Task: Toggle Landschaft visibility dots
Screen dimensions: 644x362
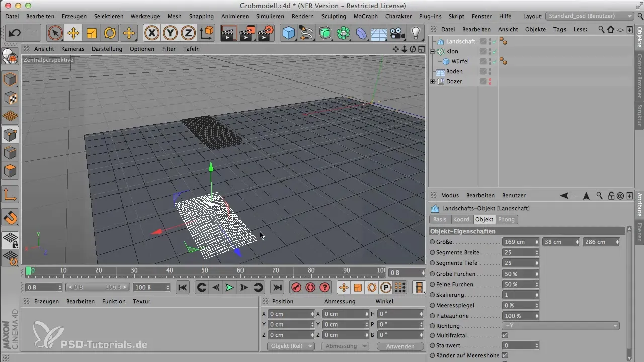Action: [490, 41]
